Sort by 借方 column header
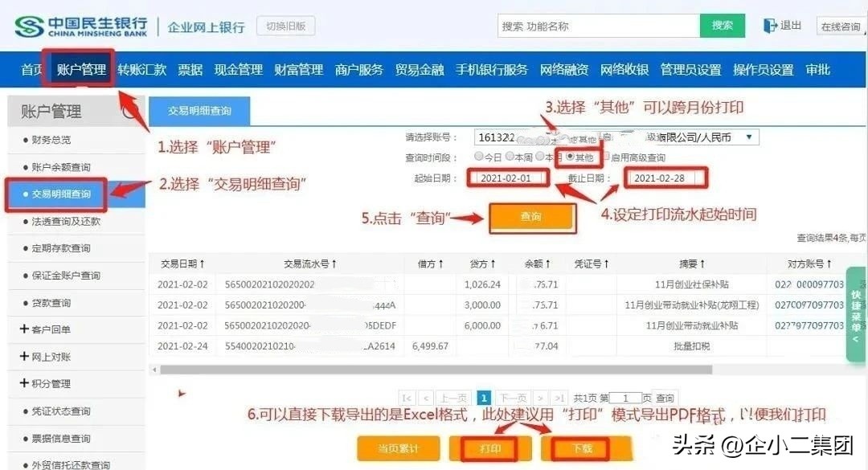Image resolution: width=868 pixels, height=470 pixels. click(430, 264)
